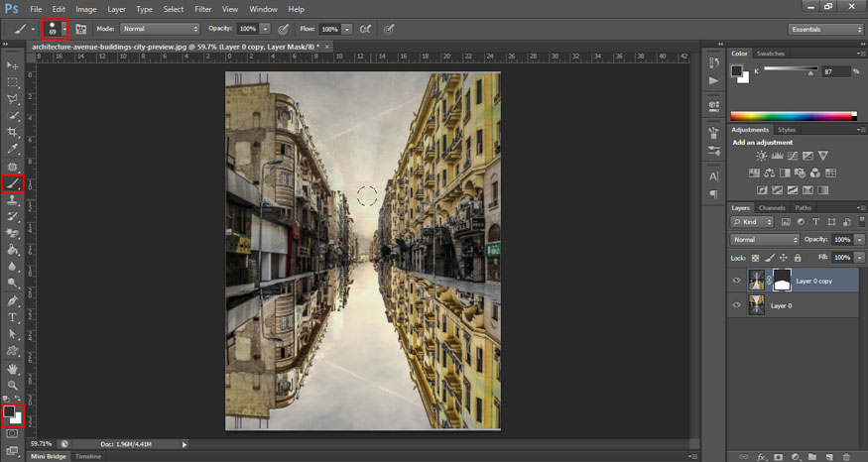Select the Horizontal Type tool
The height and width of the screenshot is (462, 868).
coord(12,317)
